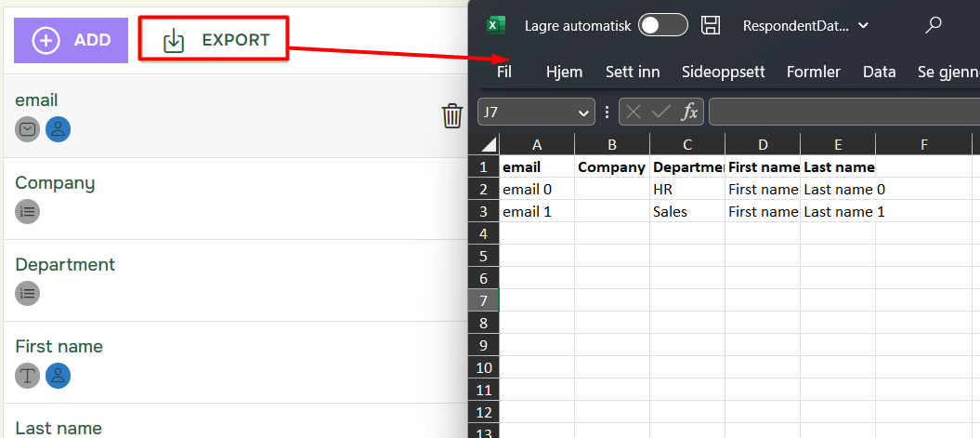Click the envelope icon under email
The height and width of the screenshot is (438, 980).
(28, 129)
